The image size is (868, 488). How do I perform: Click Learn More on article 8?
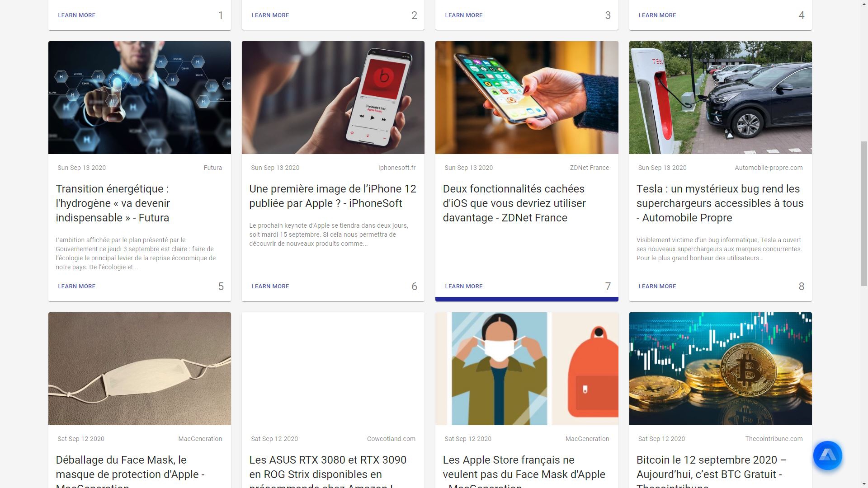[657, 286]
